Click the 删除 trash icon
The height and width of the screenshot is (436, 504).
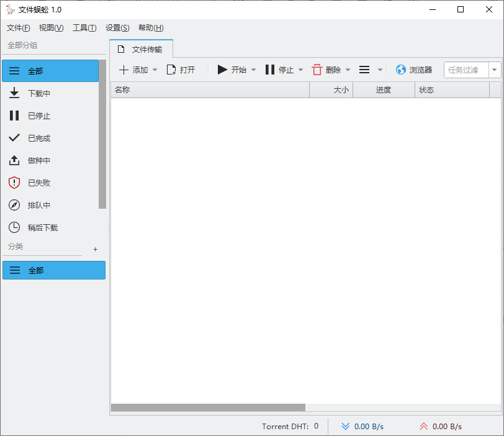(317, 70)
